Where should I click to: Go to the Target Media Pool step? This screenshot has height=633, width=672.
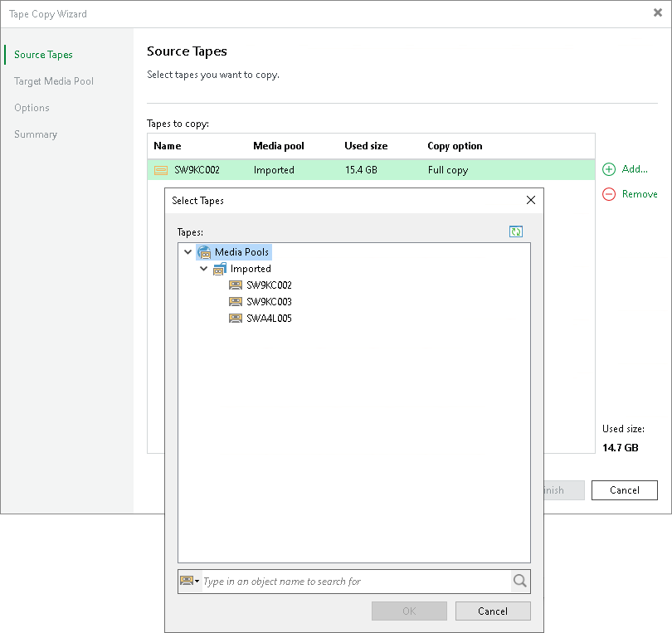(54, 81)
